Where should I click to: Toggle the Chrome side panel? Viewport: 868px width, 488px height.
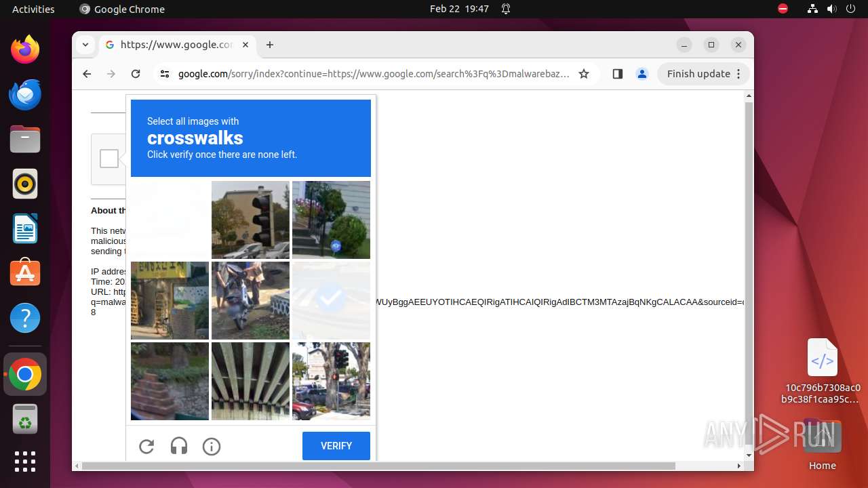coord(617,74)
